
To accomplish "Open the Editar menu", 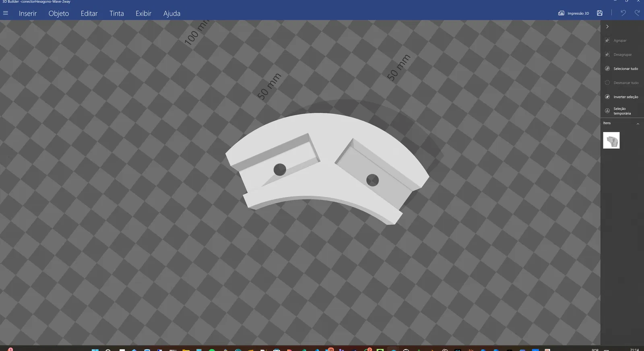I will pos(89,13).
